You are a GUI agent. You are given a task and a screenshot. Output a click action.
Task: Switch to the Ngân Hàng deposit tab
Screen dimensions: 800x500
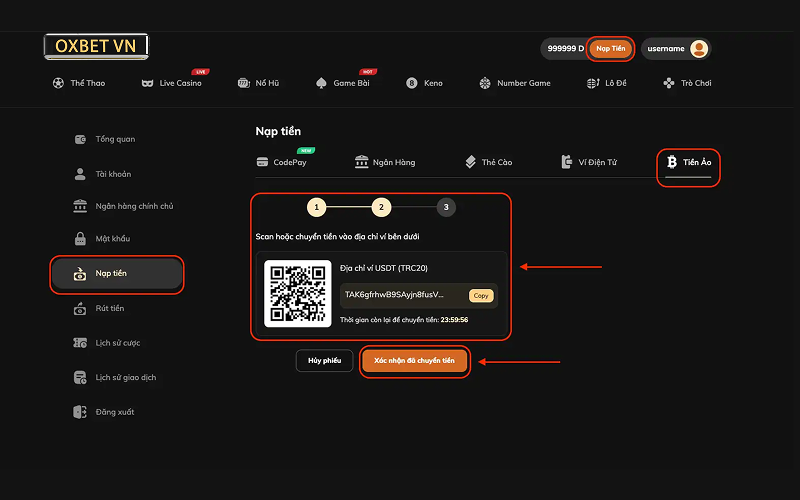click(385, 162)
